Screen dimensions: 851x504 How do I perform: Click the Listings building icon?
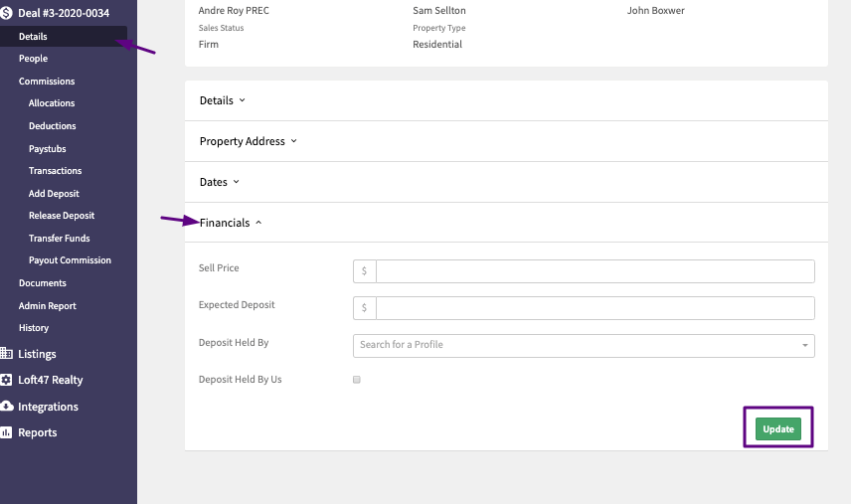pyautogui.click(x=6, y=354)
